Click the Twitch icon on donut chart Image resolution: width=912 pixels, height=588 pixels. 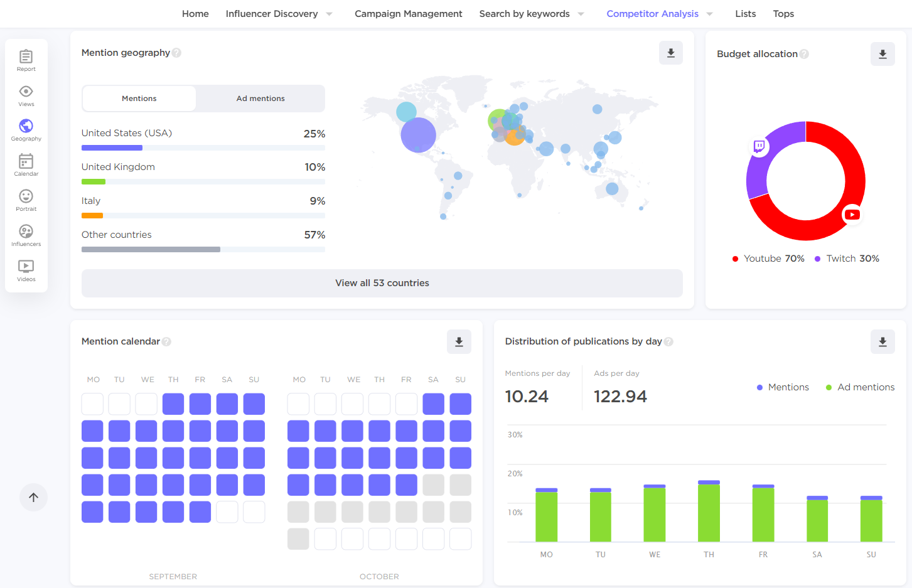[759, 147]
